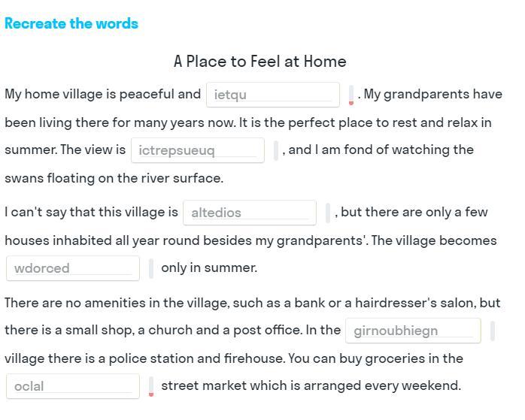This screenshot has height=420, width=525.
Task: Click the 'ictrepsueuq' word input field
Action: pyautogui.click(x=197, y=150)
